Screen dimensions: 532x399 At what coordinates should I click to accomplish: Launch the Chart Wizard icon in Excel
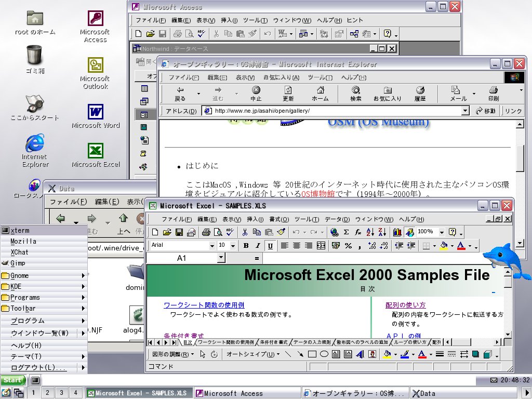pos(397,232)
